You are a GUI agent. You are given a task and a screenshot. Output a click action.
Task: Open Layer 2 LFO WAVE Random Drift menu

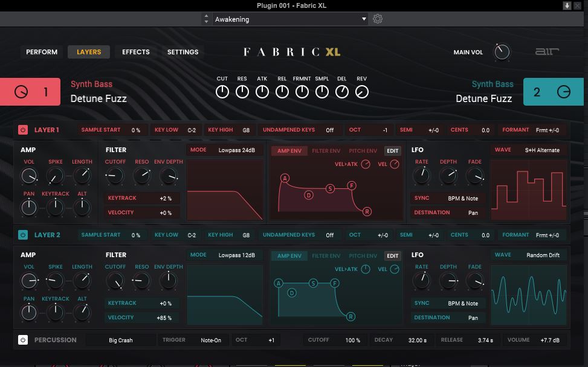pos(529,255)
